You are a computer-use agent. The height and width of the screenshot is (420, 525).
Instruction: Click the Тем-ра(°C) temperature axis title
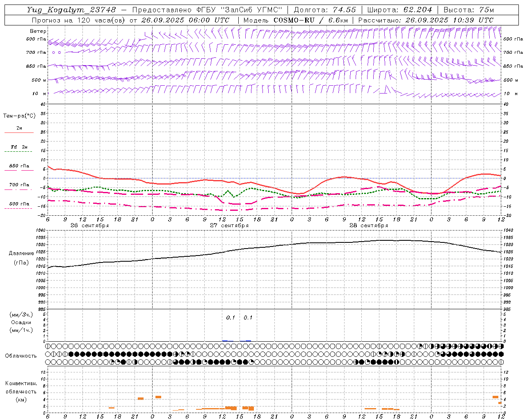click(x=19, y=116)
